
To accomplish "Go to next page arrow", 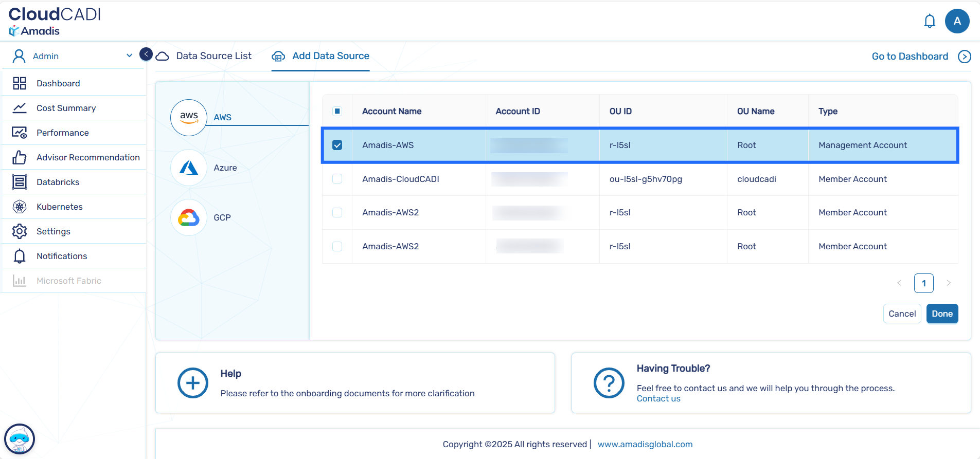I will click(x=949, y=283).
